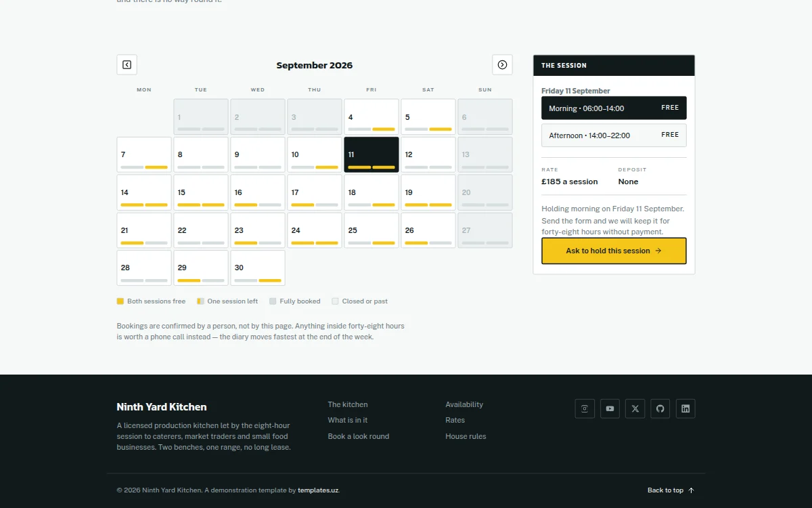This screenshot has width=812, height=508.
Task: Select day 21 on the calendar
Action: 144,230
